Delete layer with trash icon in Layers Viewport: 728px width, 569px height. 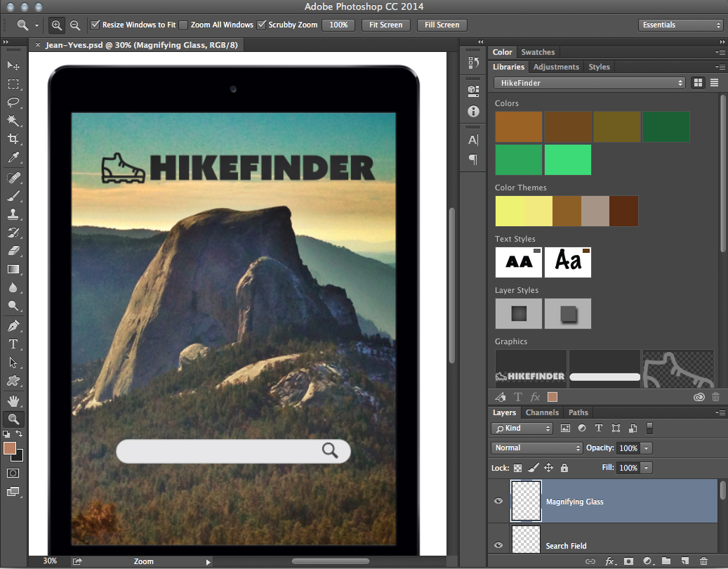704,561
